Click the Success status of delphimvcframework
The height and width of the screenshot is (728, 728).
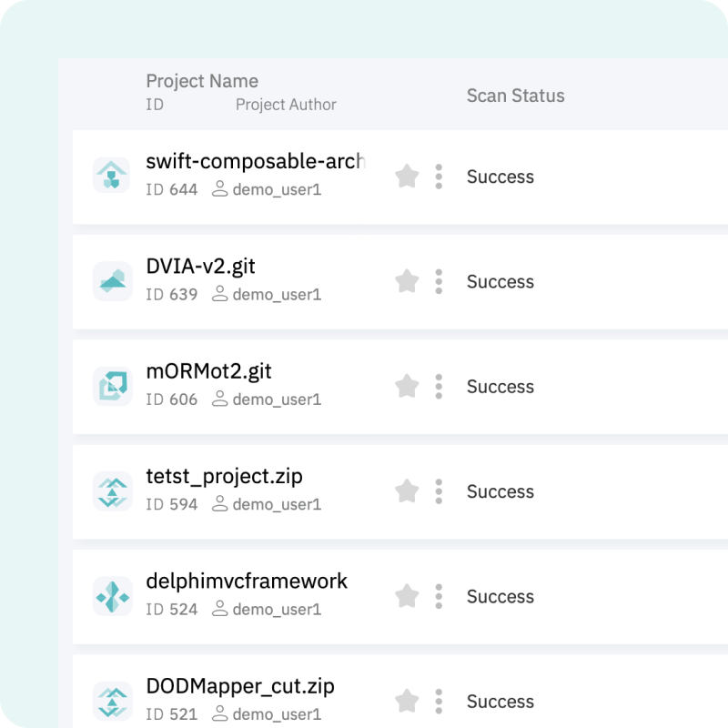click(x=500, y=596)
